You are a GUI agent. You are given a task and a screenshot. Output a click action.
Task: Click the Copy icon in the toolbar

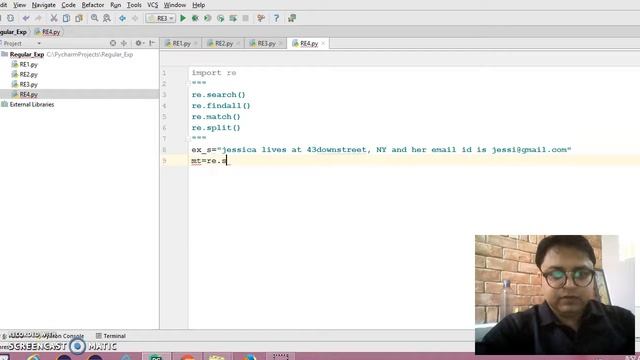click(x=66, y=18)
